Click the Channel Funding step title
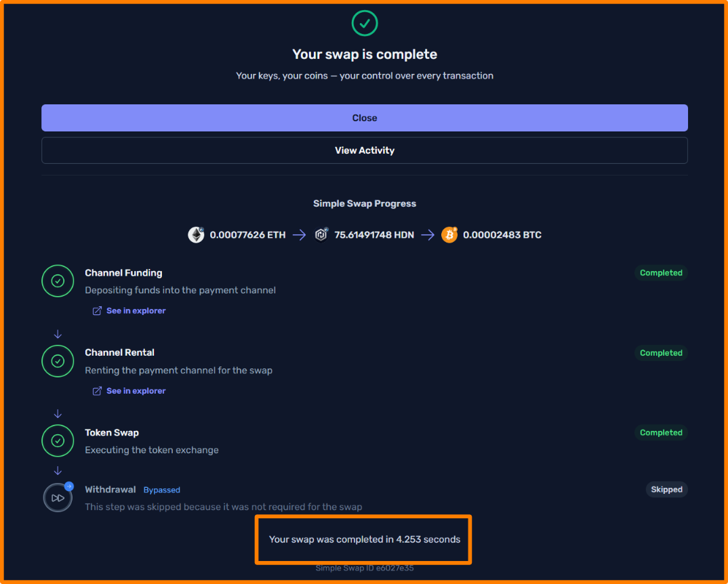728x584 pixels. [x=123, y=273]
